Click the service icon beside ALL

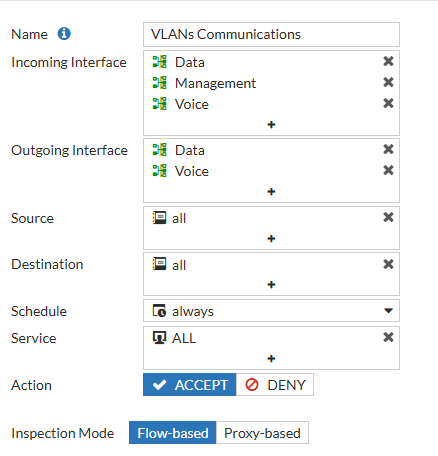click(x=159, y=338)
